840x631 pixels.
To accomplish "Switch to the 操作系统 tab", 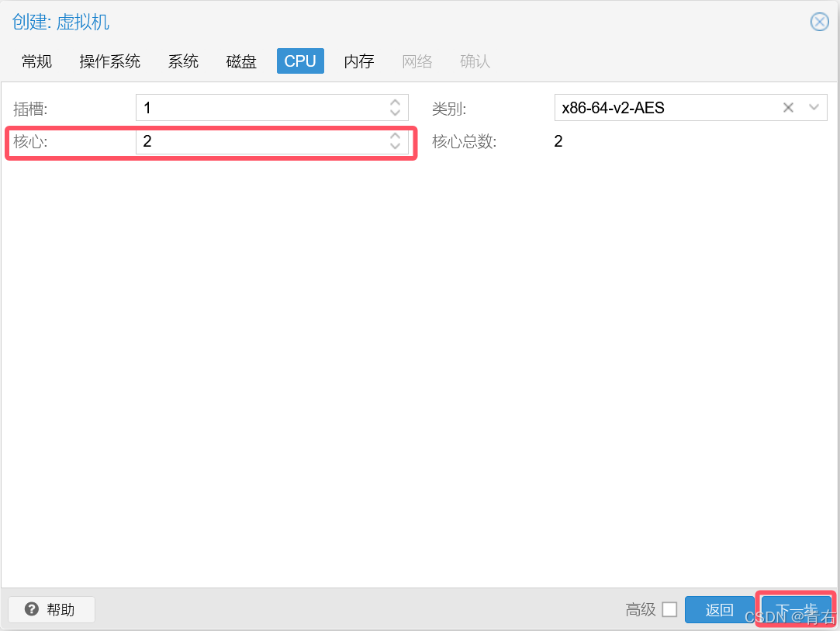I will click(110, 61).
